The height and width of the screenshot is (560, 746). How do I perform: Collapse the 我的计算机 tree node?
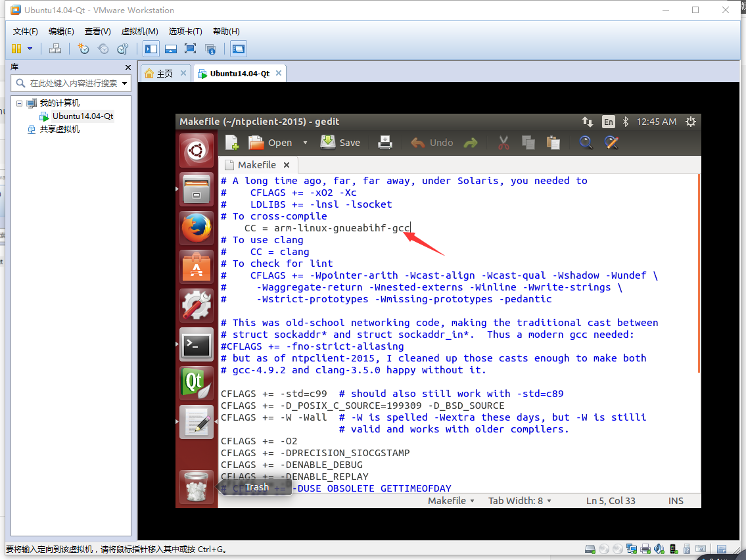point(19,103)
